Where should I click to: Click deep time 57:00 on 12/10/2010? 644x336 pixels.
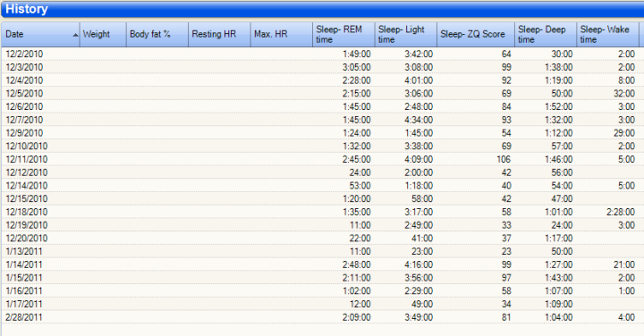click(563, 146)
